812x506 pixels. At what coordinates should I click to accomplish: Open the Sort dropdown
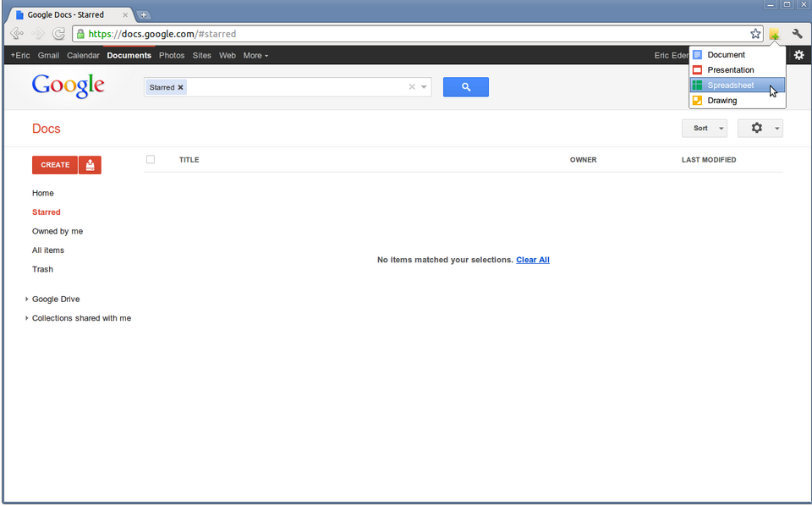[x=705, y=129]
